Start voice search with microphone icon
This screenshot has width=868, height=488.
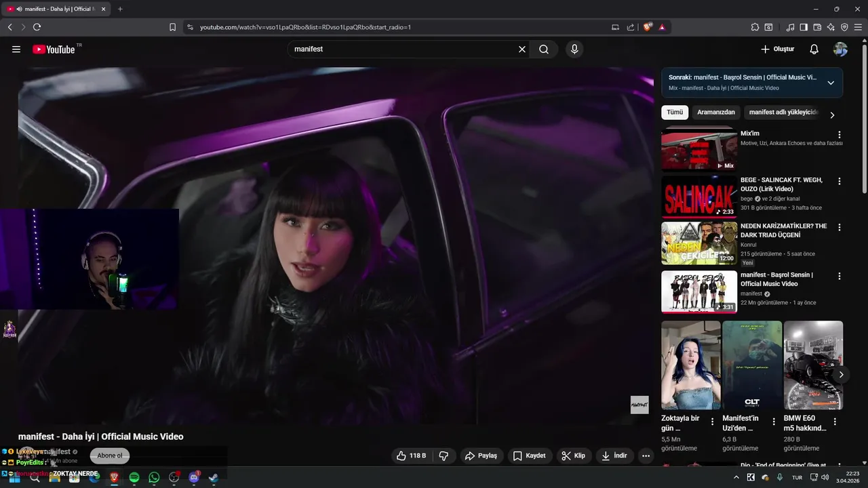point(574,49)
